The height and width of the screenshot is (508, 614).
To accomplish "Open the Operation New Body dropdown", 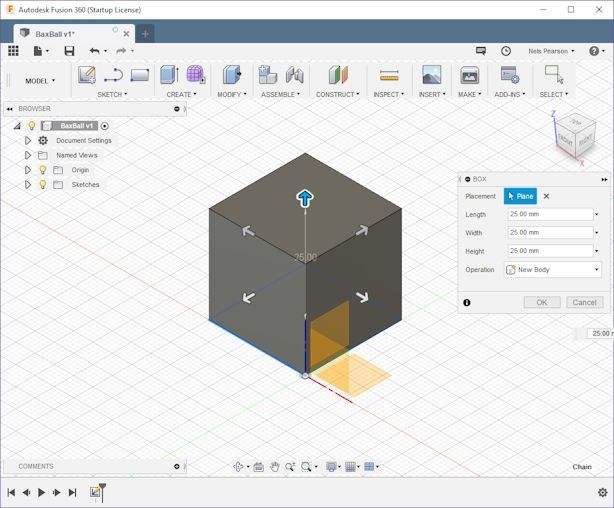I will point(553,269).
